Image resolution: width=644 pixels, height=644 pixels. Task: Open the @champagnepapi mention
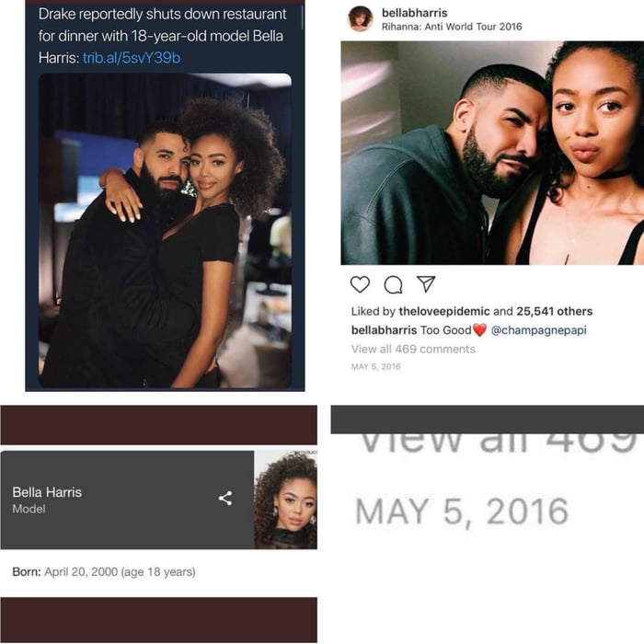click(x=538, y=330)
